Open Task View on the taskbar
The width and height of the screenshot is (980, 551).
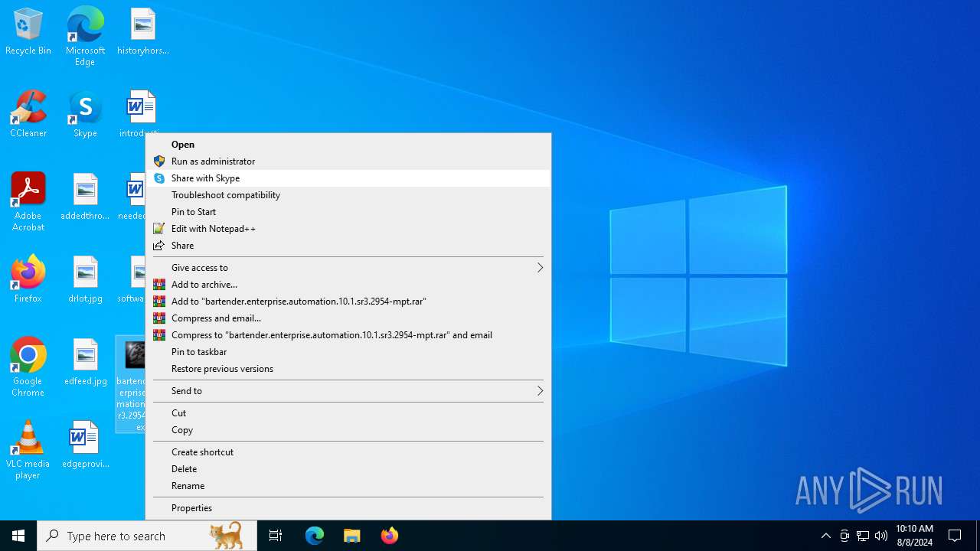pos(276,536)
